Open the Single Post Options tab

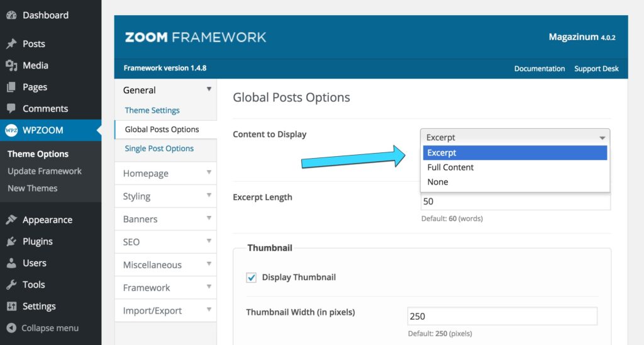pyautogui.click(x=159, y=149)
